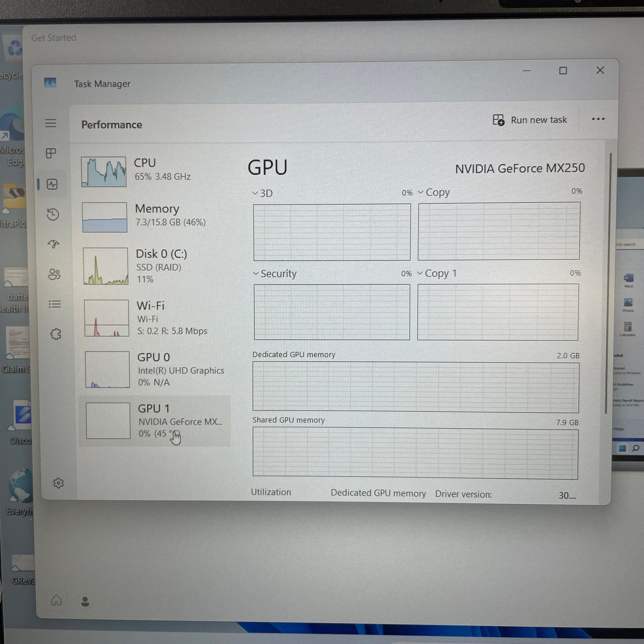Click the Security engine usage graph

[332, 312]
